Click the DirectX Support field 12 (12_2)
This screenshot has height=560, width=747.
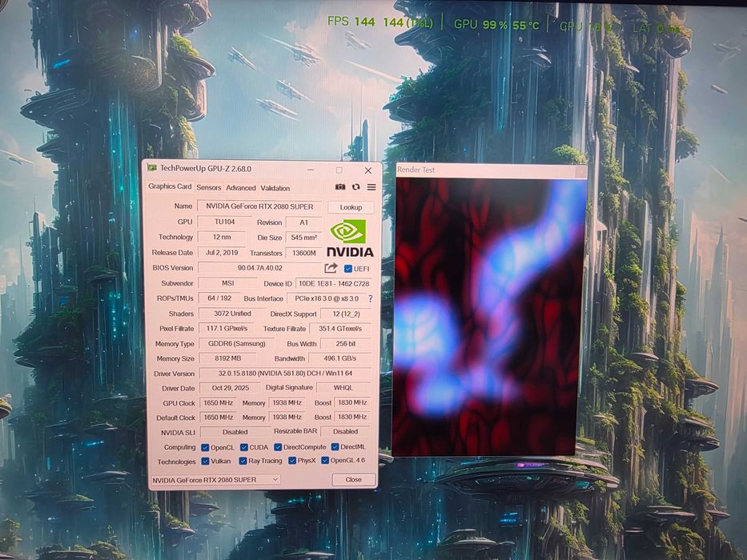pyautogui.click(x=346, y=314)
